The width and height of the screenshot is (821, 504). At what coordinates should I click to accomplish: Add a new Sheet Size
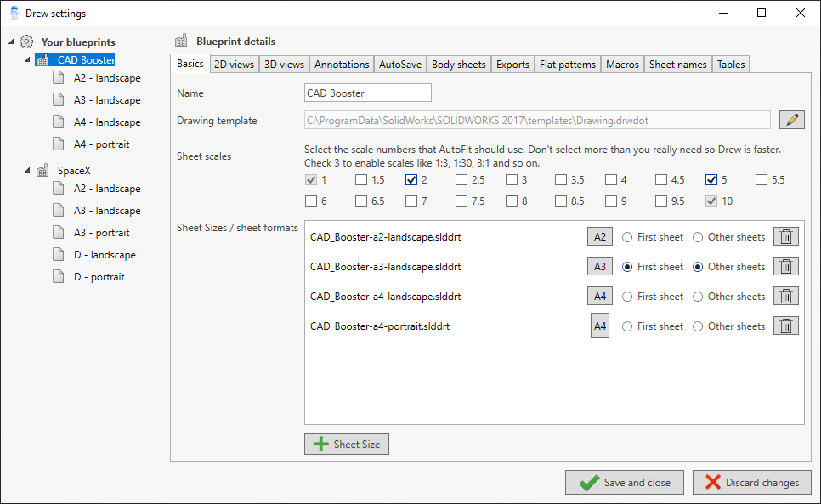coord(347,444)
